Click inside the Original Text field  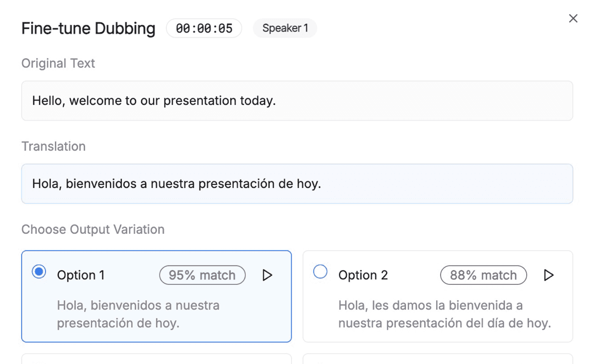[x=297, y=100]
